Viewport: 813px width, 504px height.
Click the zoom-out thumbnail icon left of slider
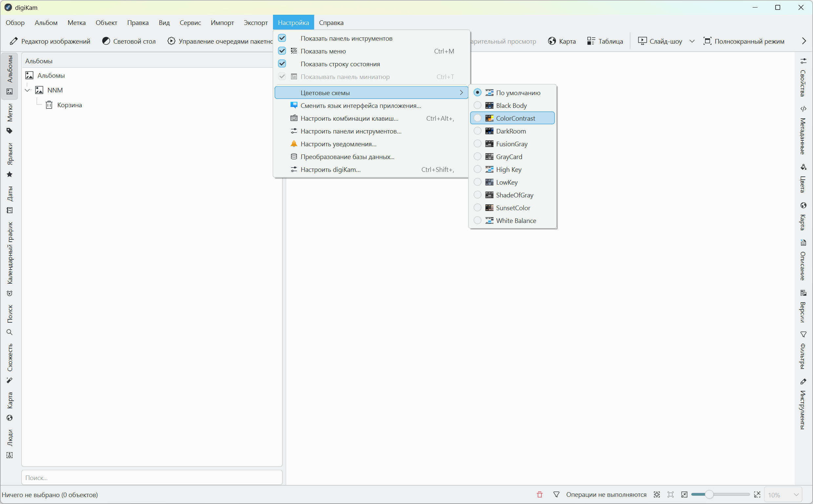click(x=684, y=495)
